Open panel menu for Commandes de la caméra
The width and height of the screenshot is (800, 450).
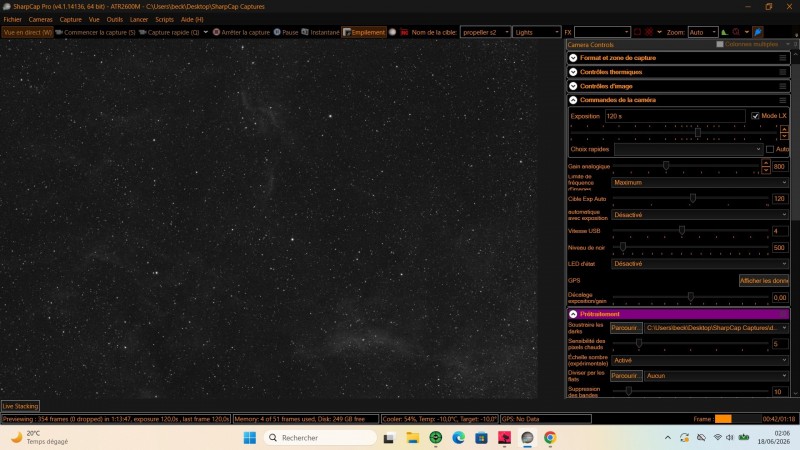[783, 100]
